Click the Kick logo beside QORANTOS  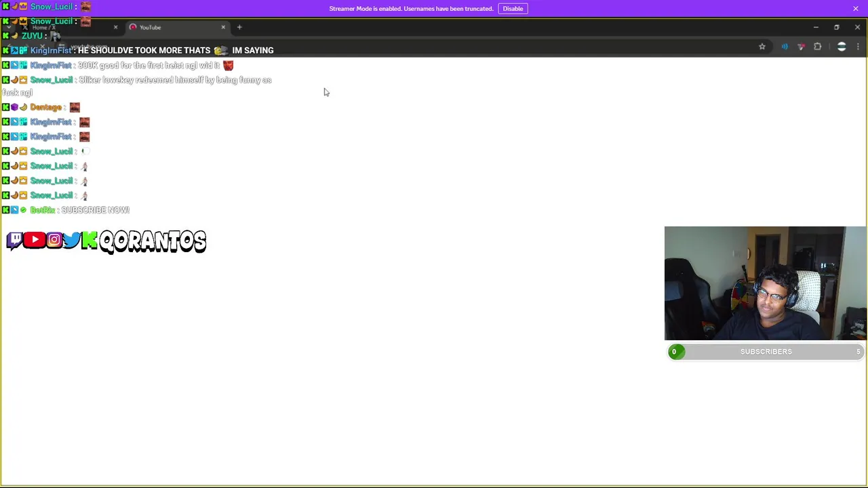point(89,241)
